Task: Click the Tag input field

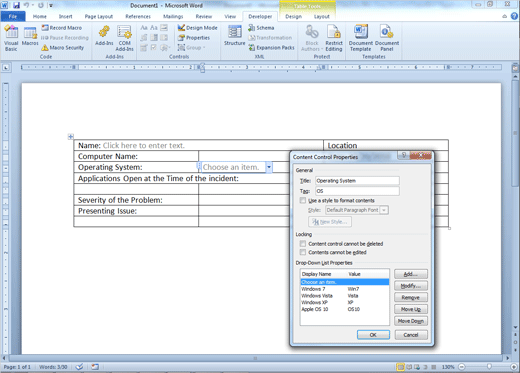Action: [357, 191]
